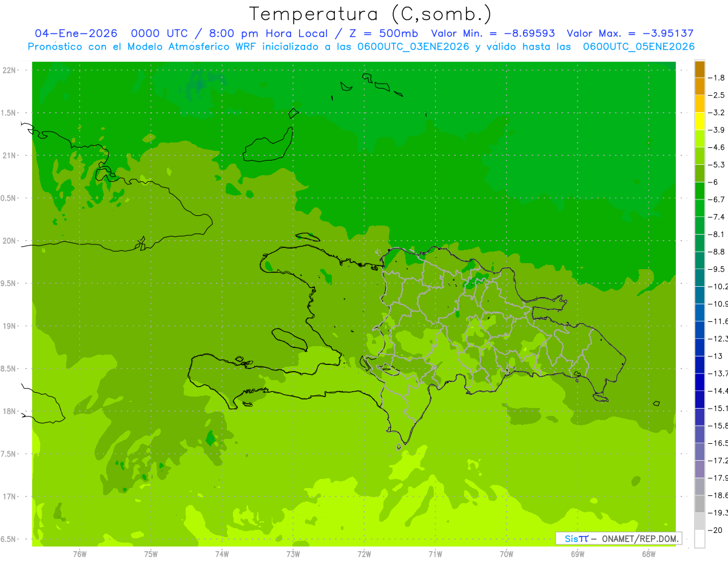Click the "-4.6" colorbar value
This screenshot has width=728, height=562.
(717, 148)
